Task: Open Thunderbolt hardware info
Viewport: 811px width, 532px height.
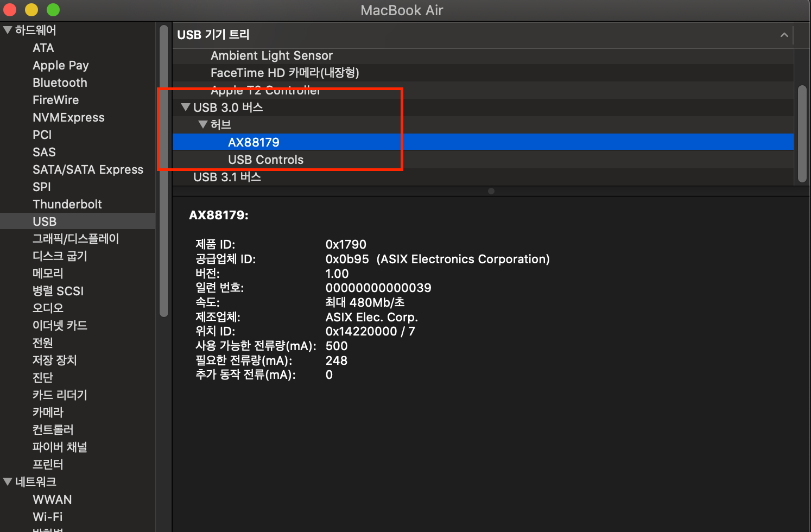Action: pyautogui.click(x=67, y=204)
